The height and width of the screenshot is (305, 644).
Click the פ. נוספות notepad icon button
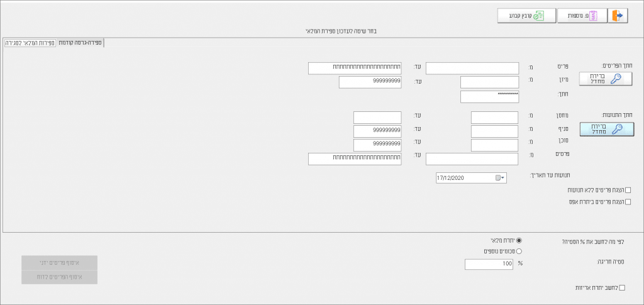click(x=582, y=16)
